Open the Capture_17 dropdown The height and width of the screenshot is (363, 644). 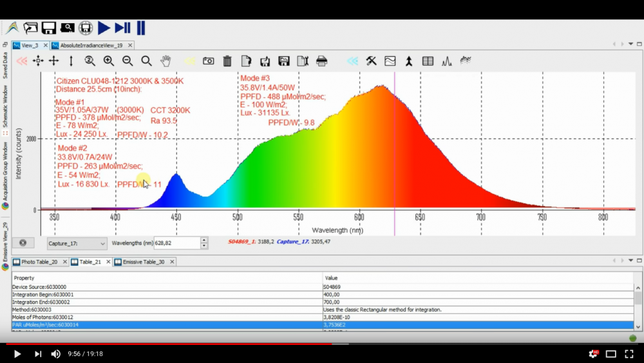point(77,243)
